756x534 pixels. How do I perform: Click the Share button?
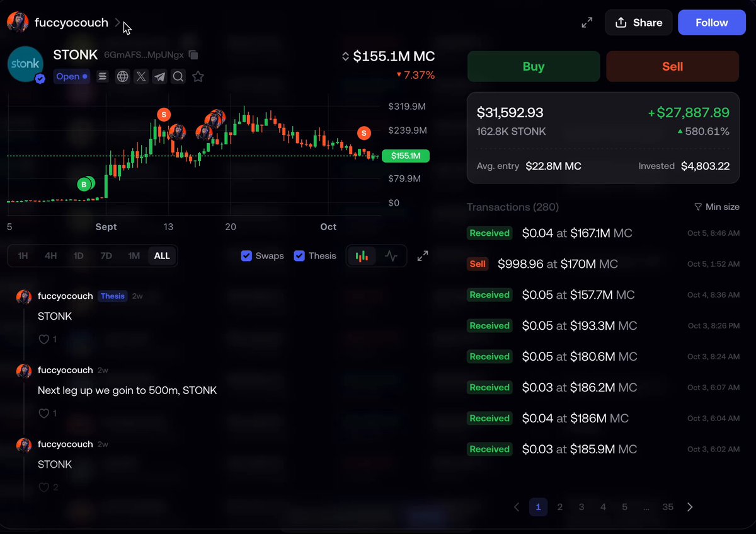coord(639,23)
